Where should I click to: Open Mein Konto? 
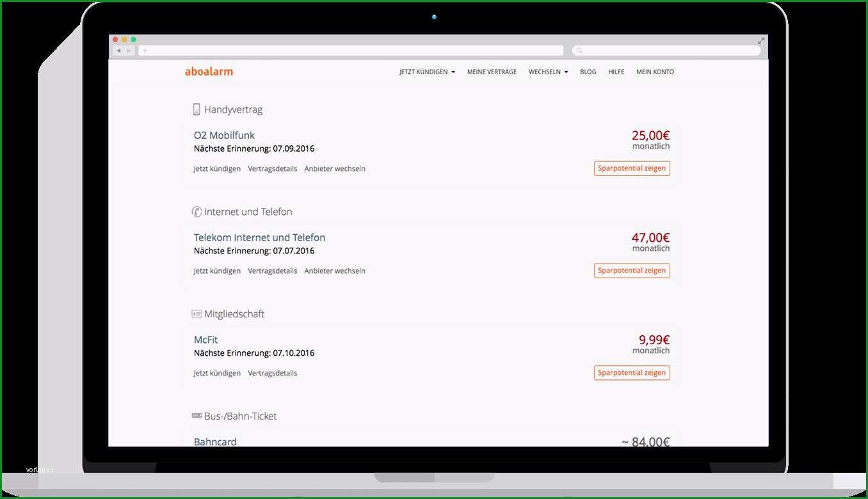tap(655, 72)
